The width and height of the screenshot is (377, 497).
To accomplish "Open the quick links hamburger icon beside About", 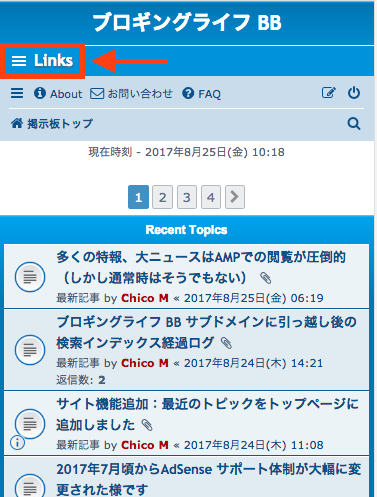I will tap(17, 93).
